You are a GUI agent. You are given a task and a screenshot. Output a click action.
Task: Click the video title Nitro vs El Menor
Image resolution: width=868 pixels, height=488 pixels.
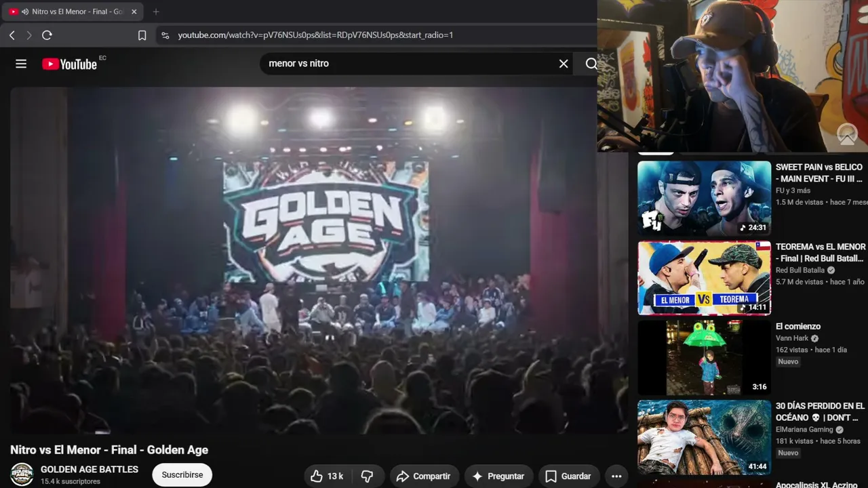coord(109,450)
